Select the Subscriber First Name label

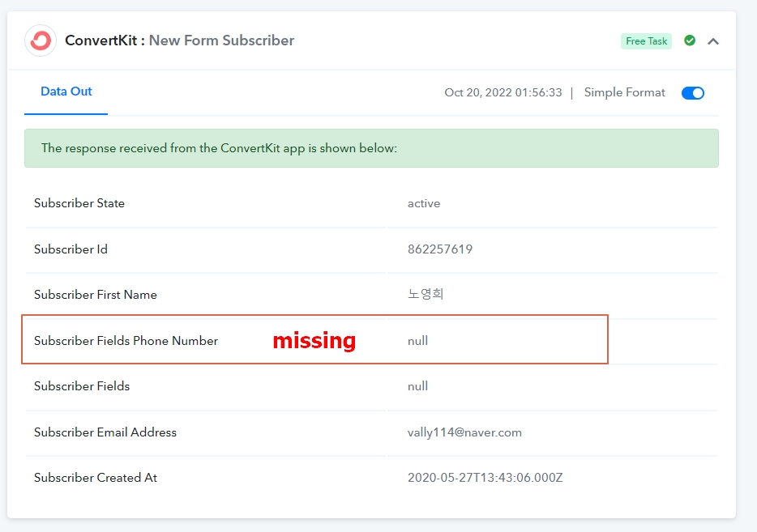96,295
